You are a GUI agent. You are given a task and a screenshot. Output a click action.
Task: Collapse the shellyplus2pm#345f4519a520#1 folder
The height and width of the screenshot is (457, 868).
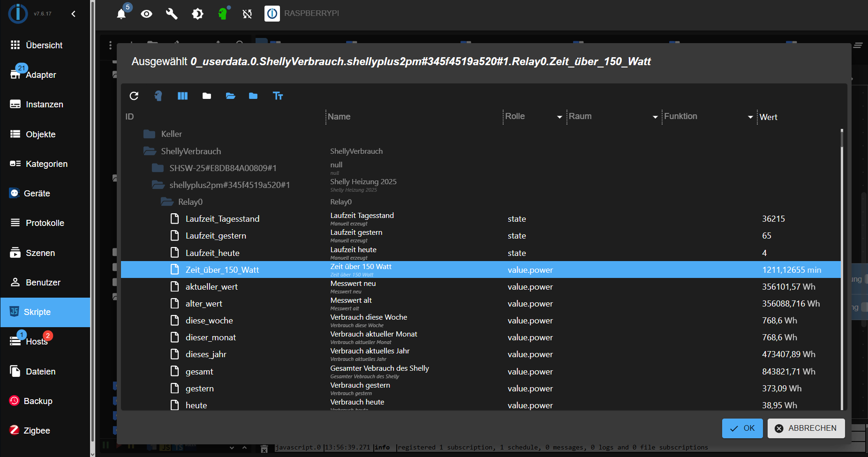coord(158,185)
